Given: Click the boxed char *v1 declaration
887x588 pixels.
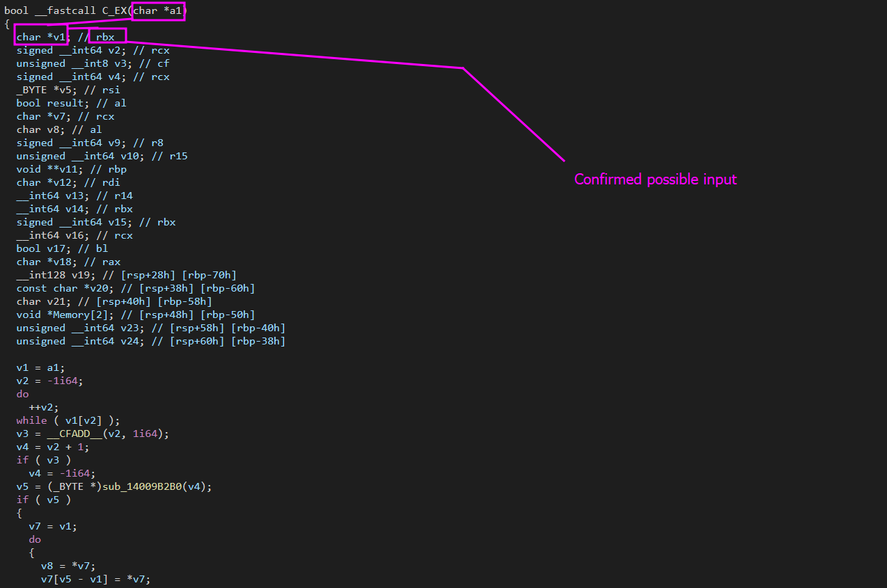Looking at the screenshot, I should (x=40, y=37).
